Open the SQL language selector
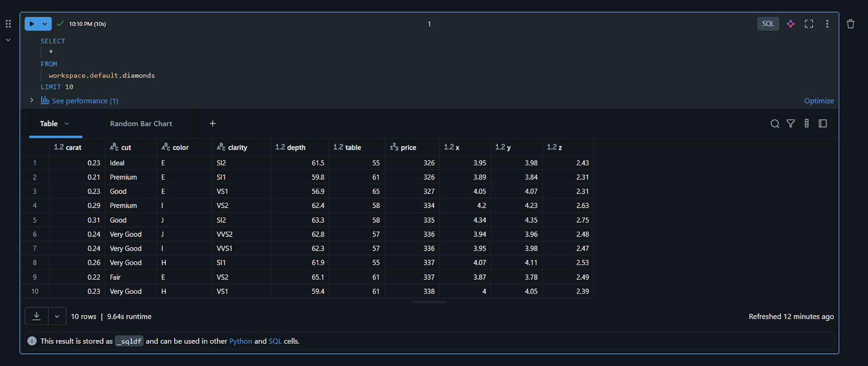This screenshot has height=366, width=868. click(768, 24)
